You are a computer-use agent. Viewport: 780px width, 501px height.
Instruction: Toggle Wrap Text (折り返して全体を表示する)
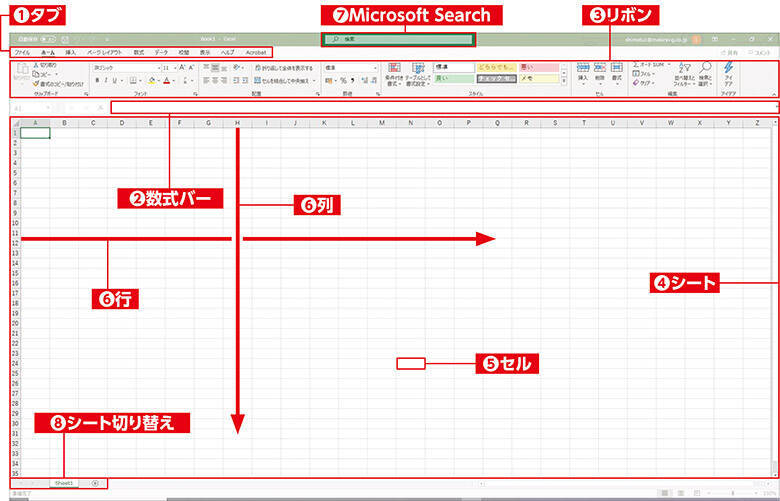(x=283, y=68)
